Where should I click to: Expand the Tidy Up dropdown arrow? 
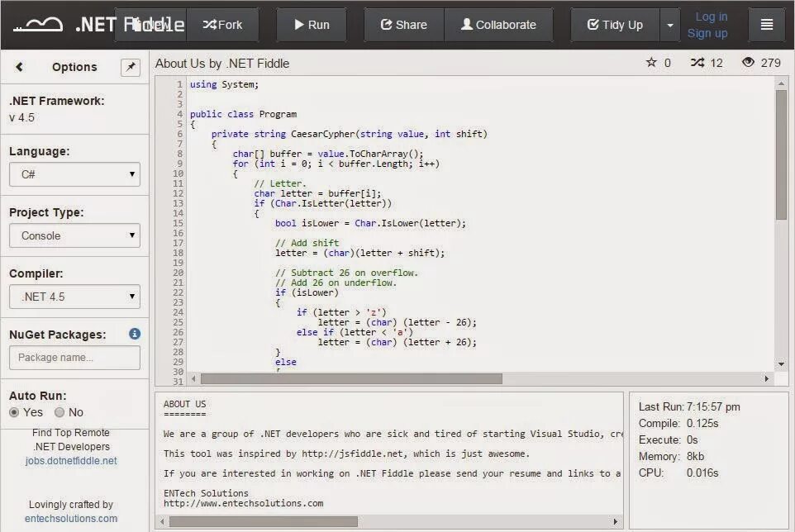[x=669, y=25]
